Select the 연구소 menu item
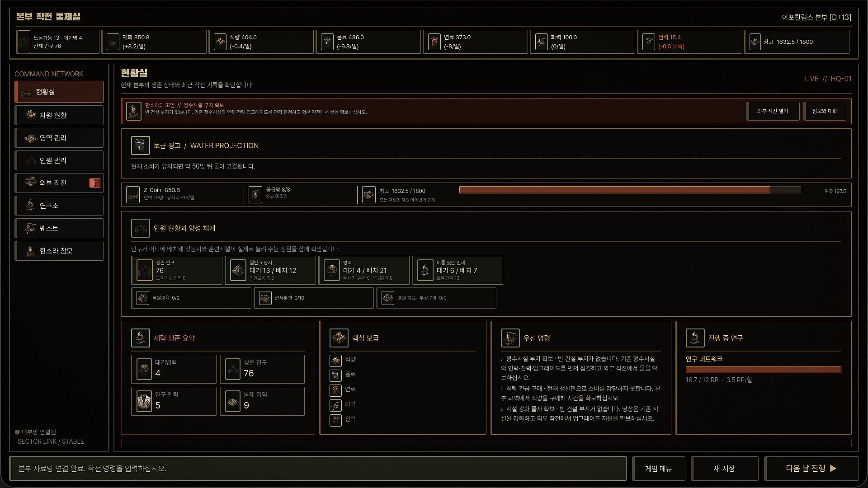 pyautogui.click(x=59, y=206)
